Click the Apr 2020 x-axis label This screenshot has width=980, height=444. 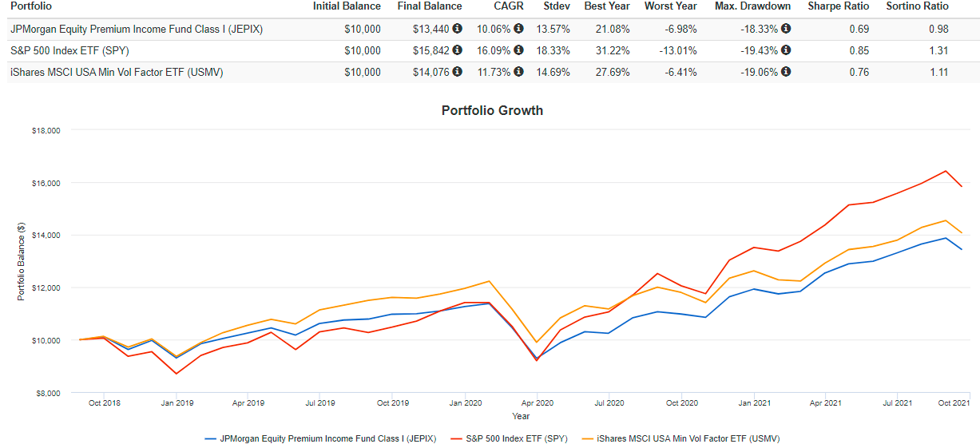(538, 403)
